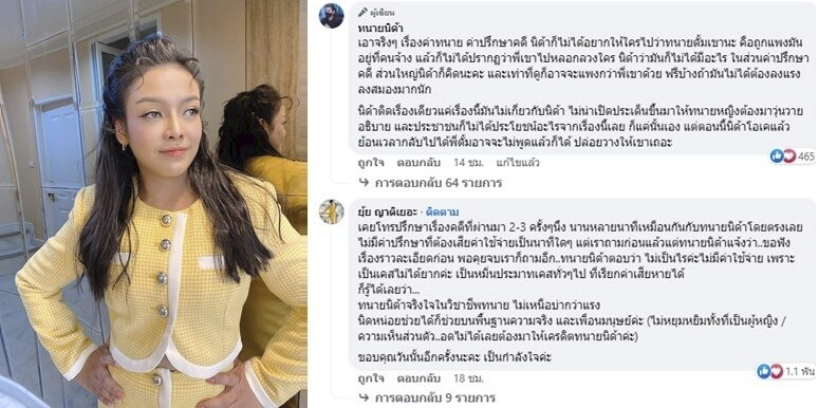Like the second comment via ถูกใจ

(371, 378)
